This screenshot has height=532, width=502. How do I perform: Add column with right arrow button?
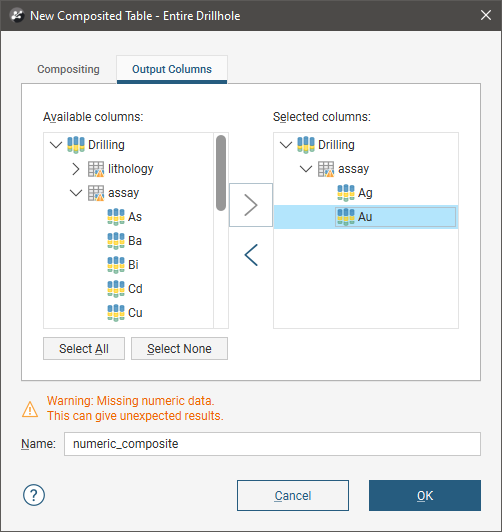click(251, 205)
